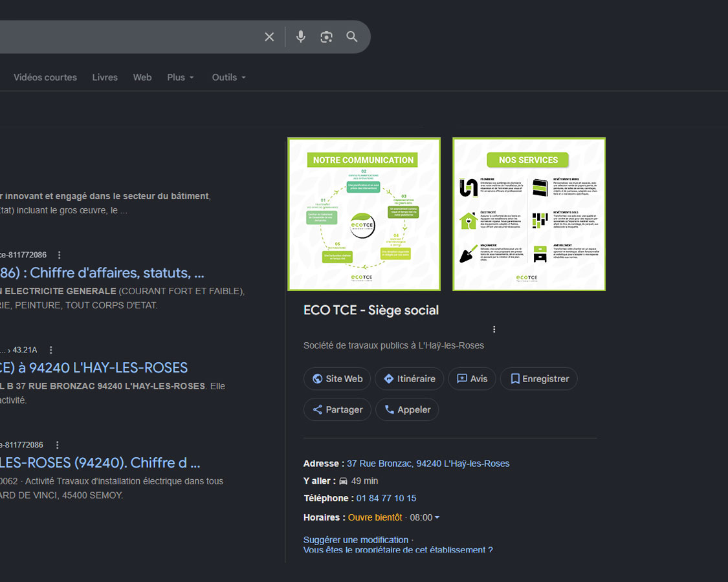
Task: Expand the Outils dropdown
Action: [x=229, y=78]
